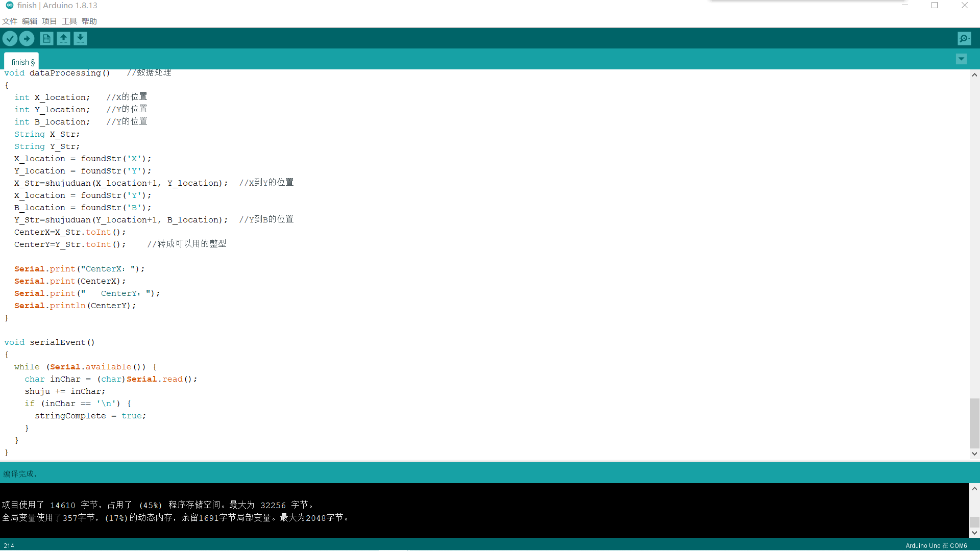Open the 帮助 menu
This screenshot has height=551, width=980.
coord(89,21)
